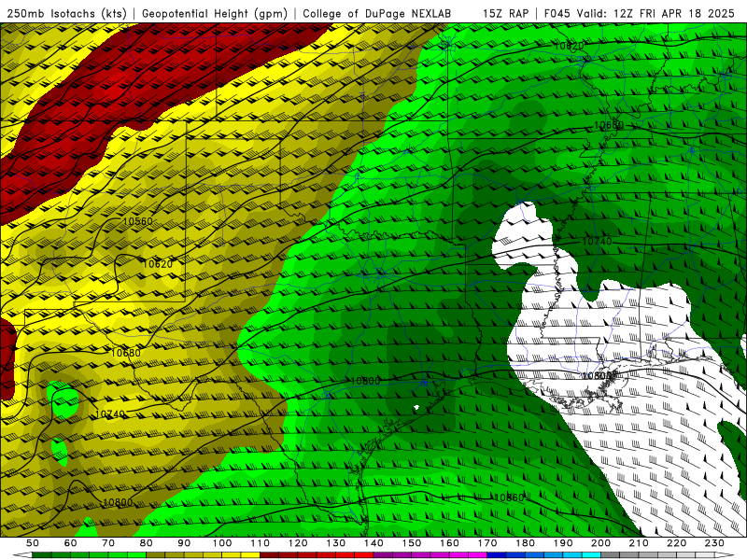Click the 10620 contour label over the green area
This screenshot has height=560, width=747.
coord(569,46)
